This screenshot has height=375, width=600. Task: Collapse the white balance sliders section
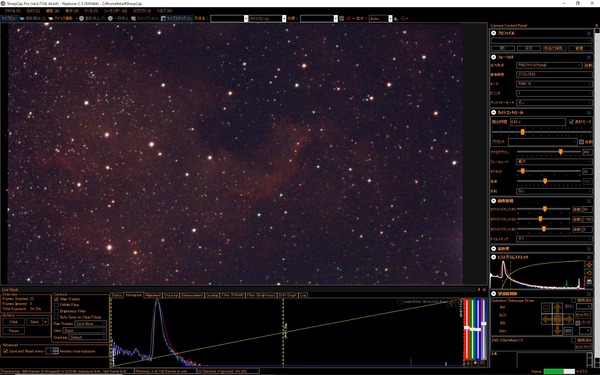pos(494,201)
